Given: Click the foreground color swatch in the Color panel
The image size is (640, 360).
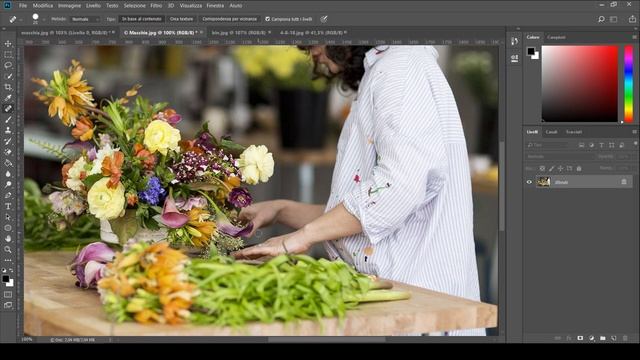Looking at the screenshot, I should 531,51.
